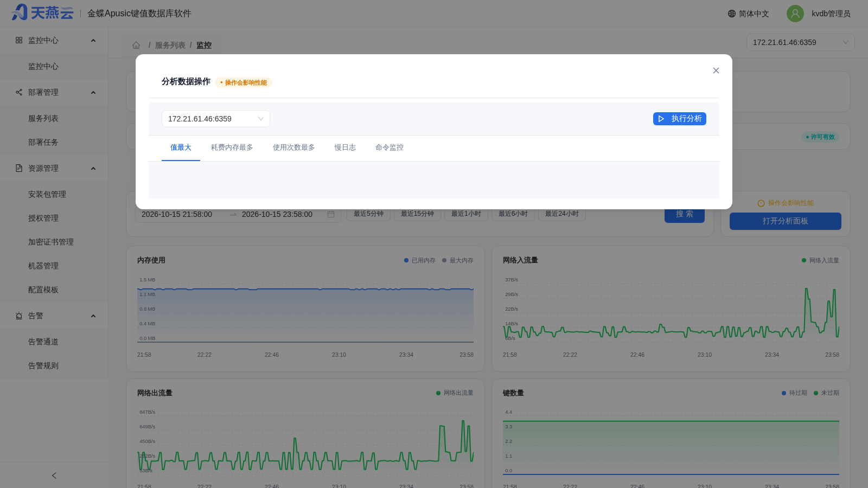Go to 服务列表 in the breadcrumb
Viewport: 868px width, 488px height.
170,45
